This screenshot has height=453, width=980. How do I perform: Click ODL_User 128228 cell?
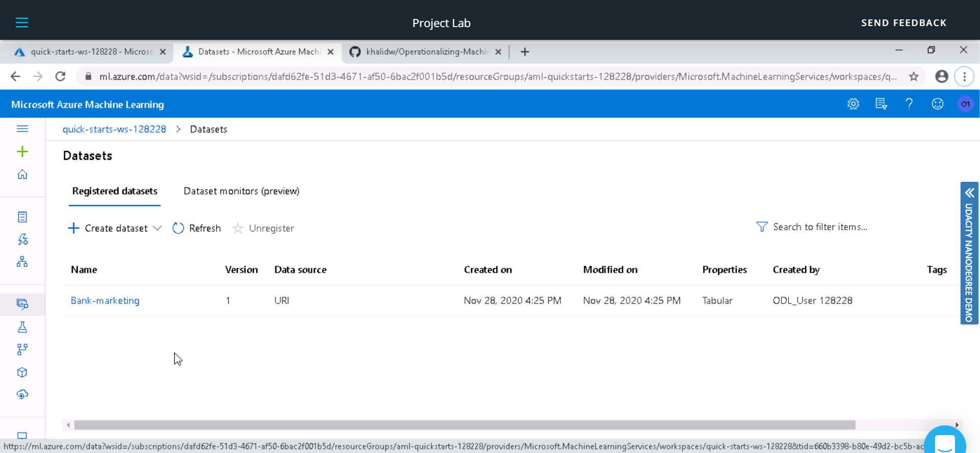point(813,301)
